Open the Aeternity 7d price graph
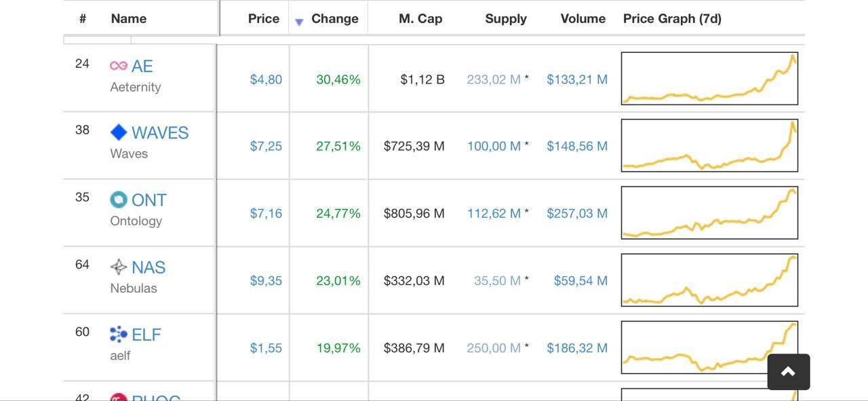 coord(709,78)
